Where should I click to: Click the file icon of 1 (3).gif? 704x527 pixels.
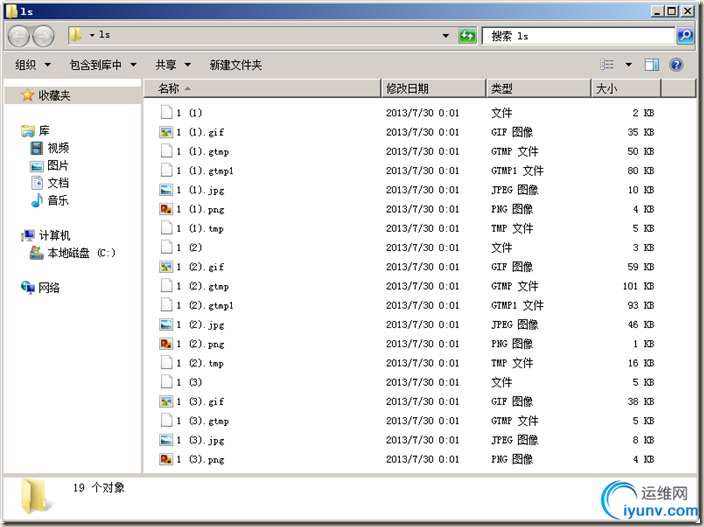tap(166, 401)
